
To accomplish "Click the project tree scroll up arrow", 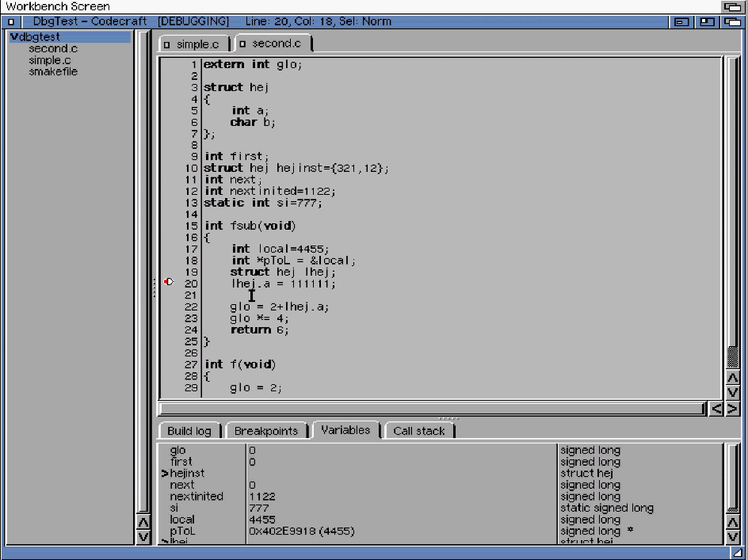I will [x=143, y=523].
